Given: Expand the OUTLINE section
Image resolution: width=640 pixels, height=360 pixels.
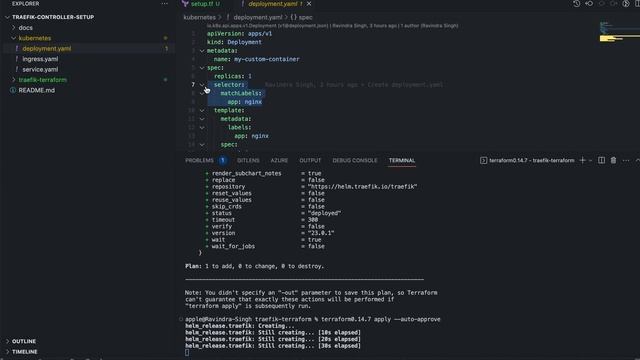Looking at the screenshot, I should (x=24, y=341).
